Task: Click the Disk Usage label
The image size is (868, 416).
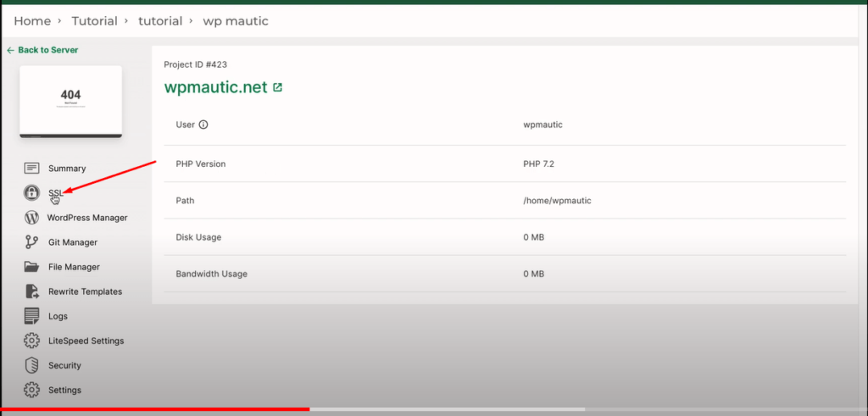Action: pos(198,237)
